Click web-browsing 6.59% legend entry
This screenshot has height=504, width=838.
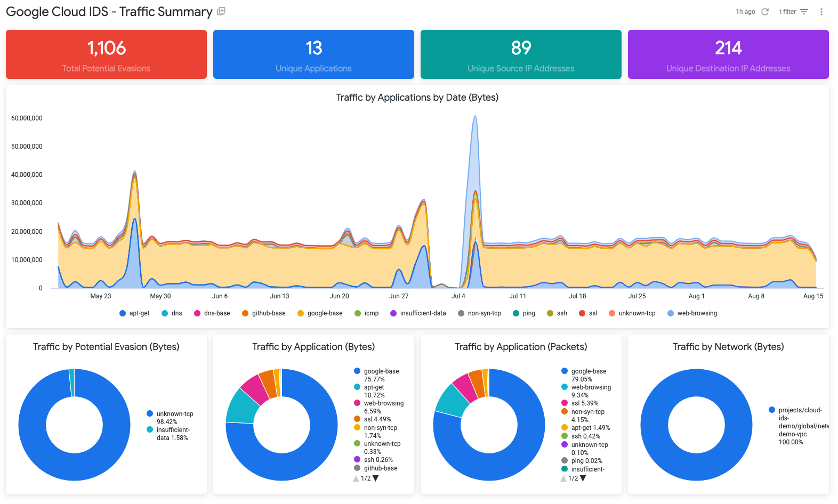click(379, 407)
